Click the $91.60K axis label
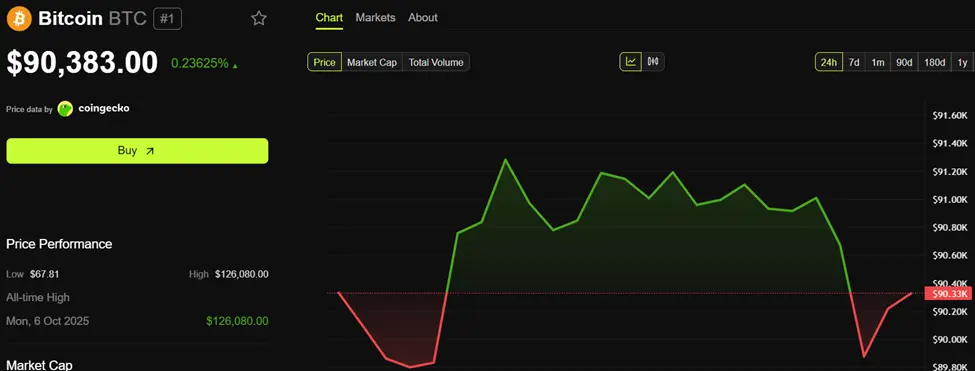Viewport: 975px width, 371px height. [x=951, y=116]
